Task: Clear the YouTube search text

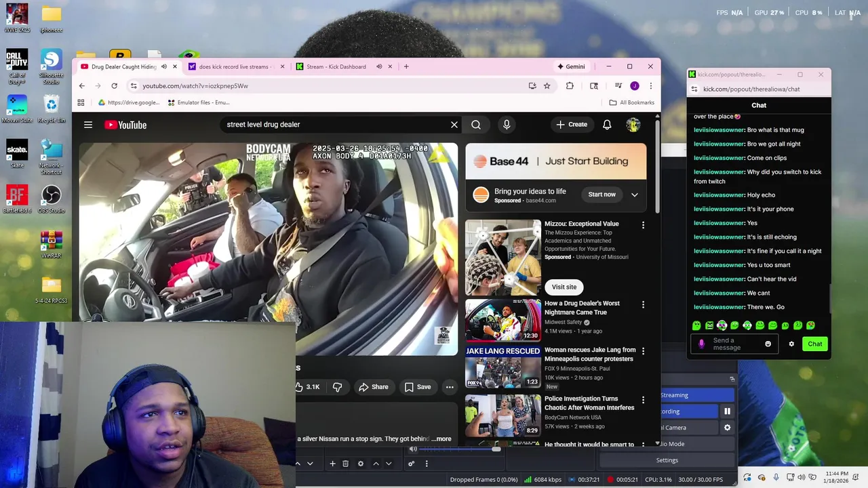Action: [x=454, y=125]
